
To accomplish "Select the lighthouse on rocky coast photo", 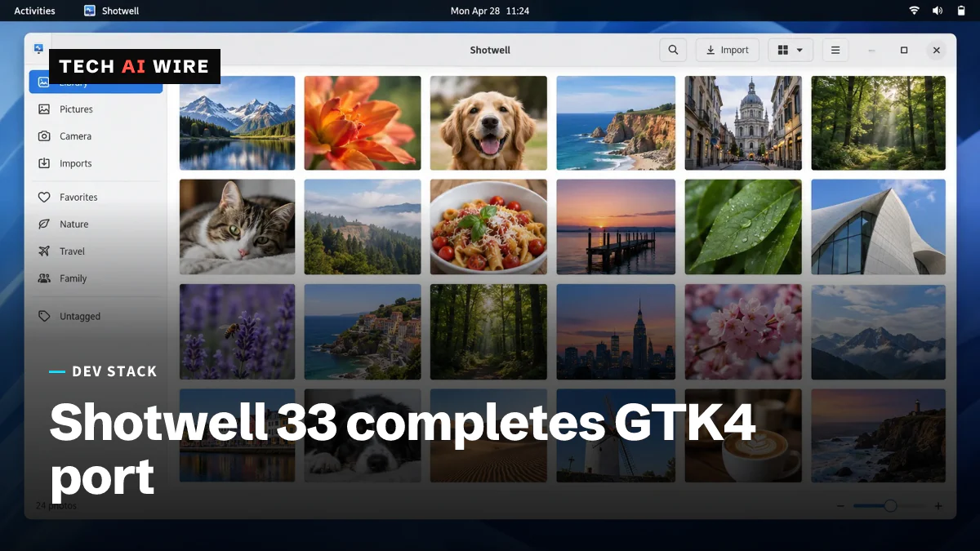I will pos(878,435).
